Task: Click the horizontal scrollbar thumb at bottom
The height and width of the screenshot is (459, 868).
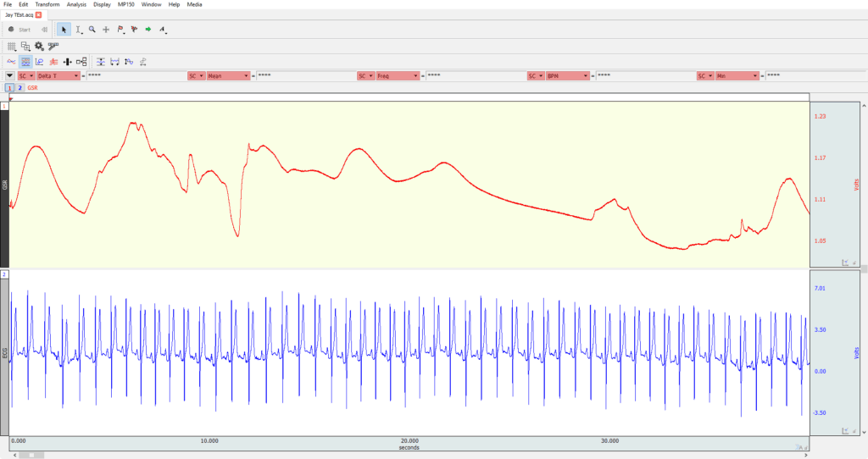Action: (31, 455)
